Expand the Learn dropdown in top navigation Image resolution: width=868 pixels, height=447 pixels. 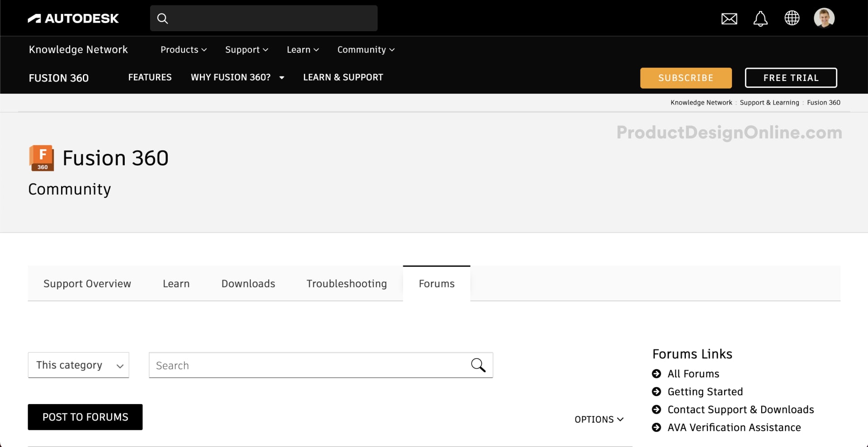coord(303,50)
